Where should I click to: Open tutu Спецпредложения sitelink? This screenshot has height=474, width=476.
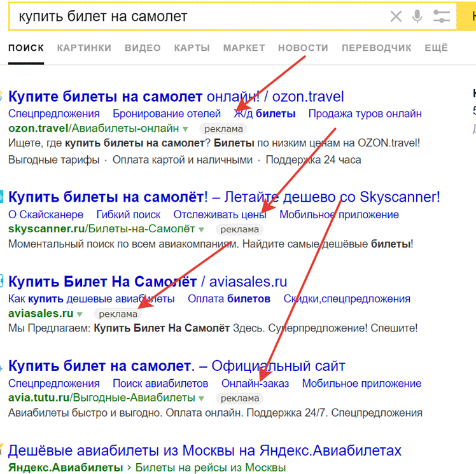point(53,384)
